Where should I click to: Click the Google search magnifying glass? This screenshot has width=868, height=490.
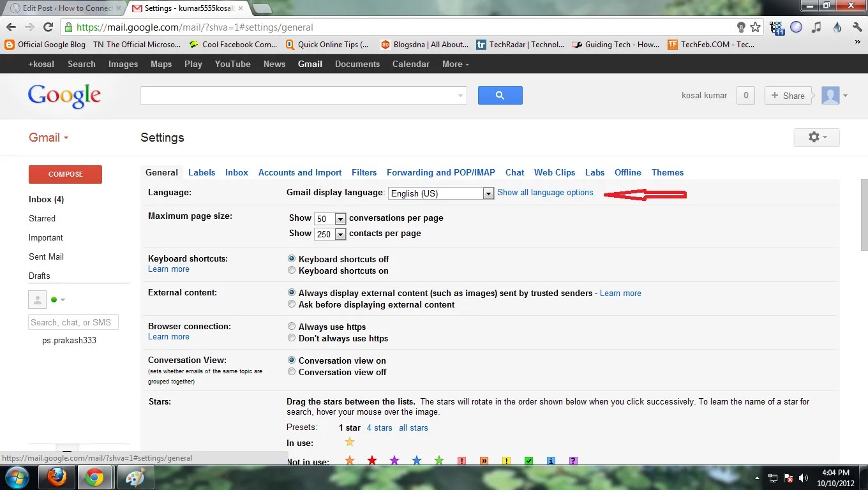[500, 94]
